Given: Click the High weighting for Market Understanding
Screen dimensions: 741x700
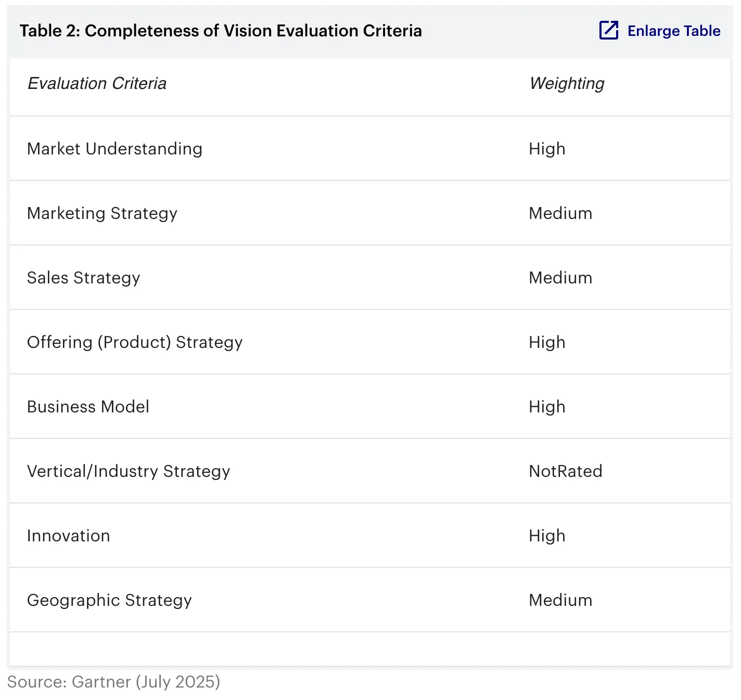Looking at the screenshot, I should (546, 149).
